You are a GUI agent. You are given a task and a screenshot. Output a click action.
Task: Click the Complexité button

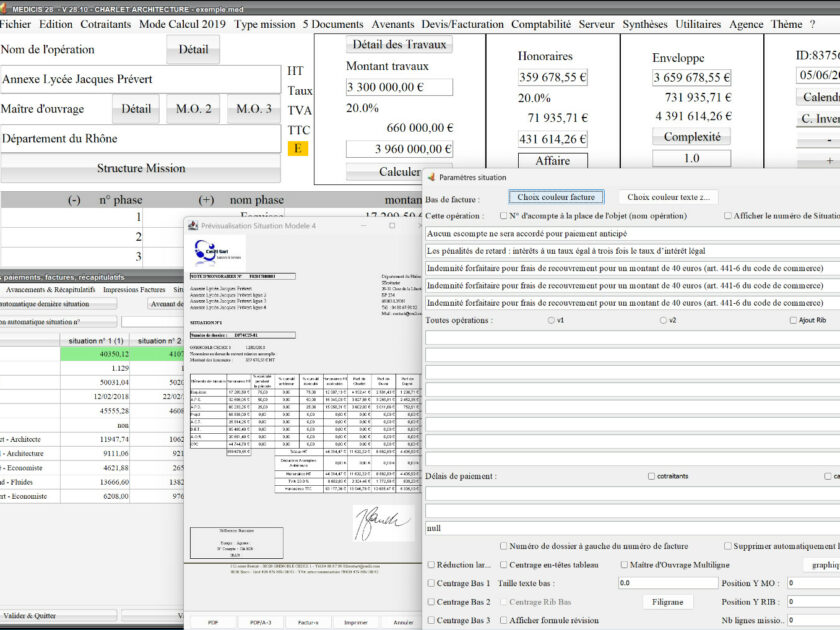point(692,137)
